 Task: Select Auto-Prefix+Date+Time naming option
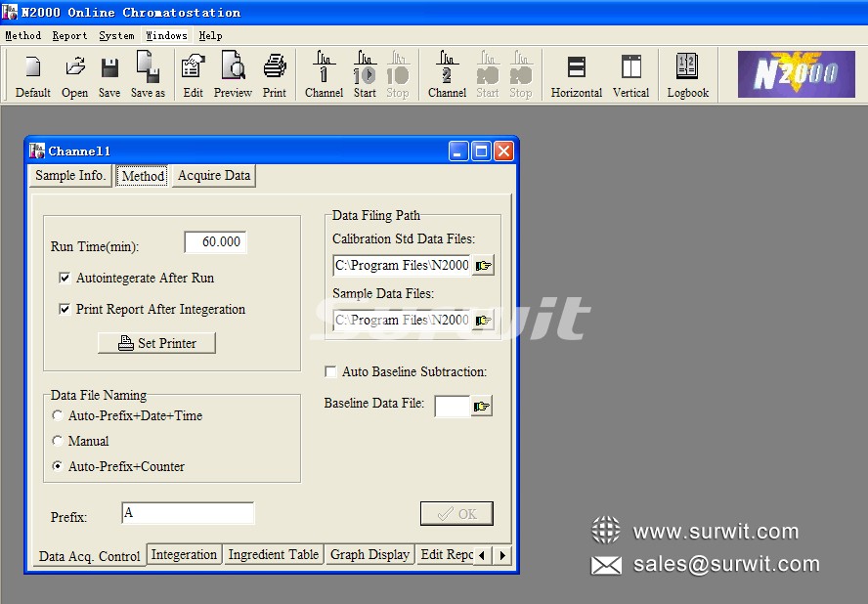point(59,416)
